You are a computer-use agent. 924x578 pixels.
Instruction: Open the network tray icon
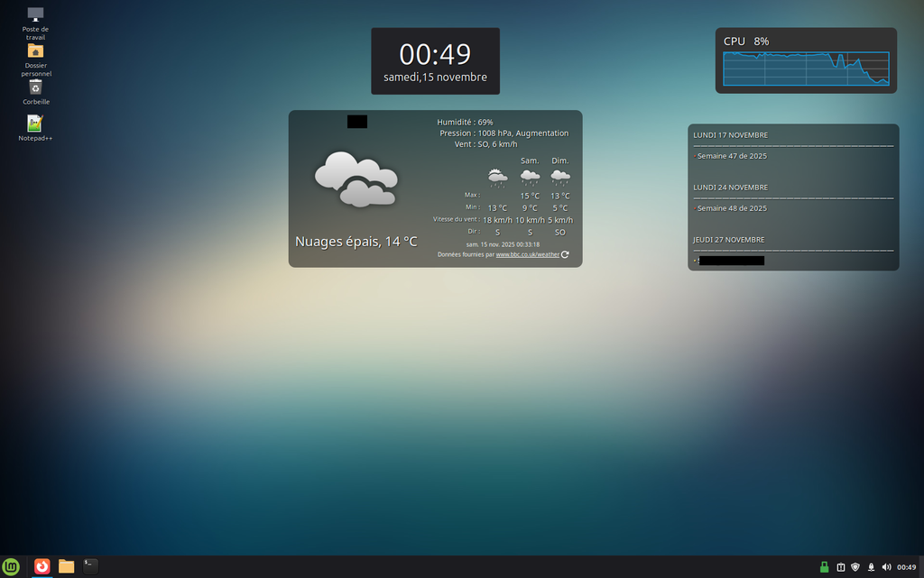871,567
